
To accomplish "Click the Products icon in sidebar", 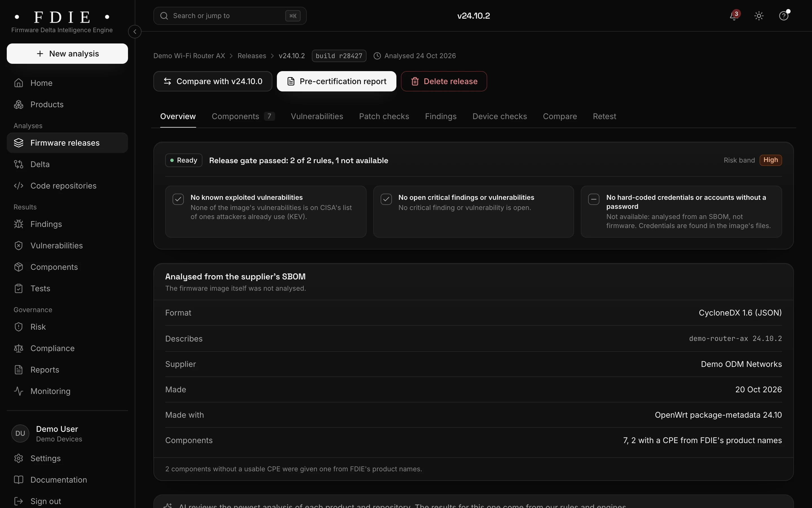I will point(19,104).
